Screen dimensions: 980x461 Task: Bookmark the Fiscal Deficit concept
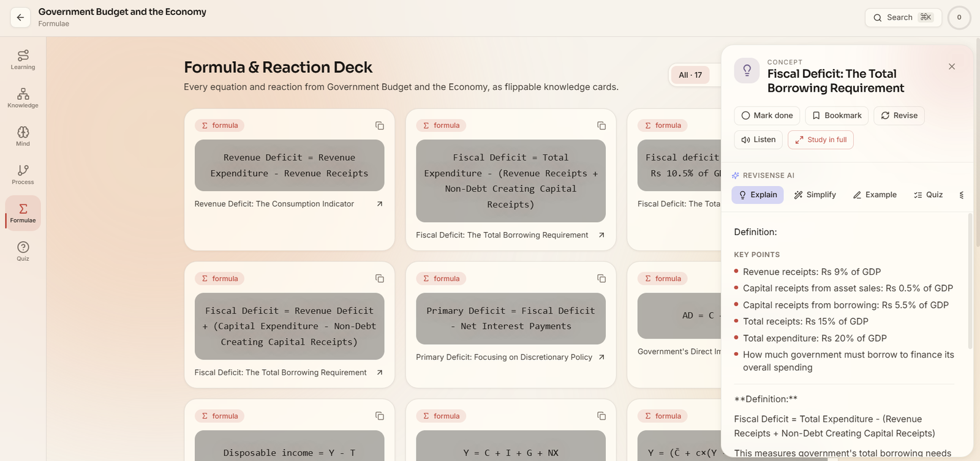pos(837,116)
